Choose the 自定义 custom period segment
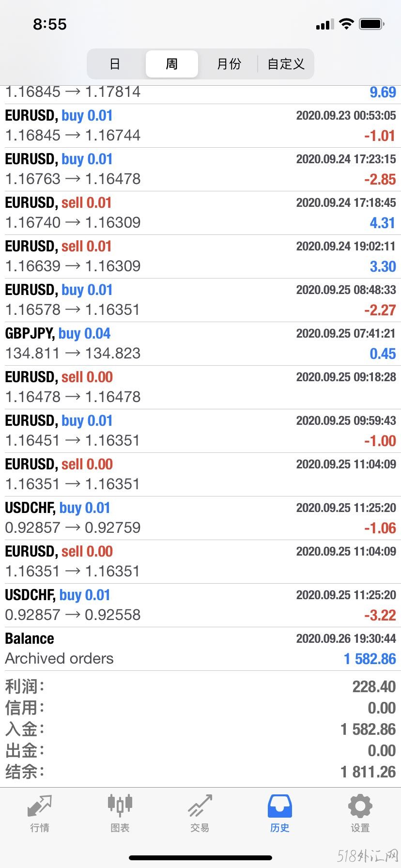Screen dimensions: 401x868 coord(286,64)
